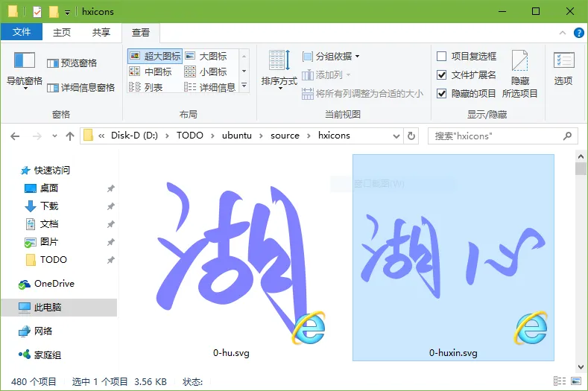Click hide selected items (隐藏所选项目) icon
Image resolution: width=588 pixels, height=391 pixels.
coord(519,74)
